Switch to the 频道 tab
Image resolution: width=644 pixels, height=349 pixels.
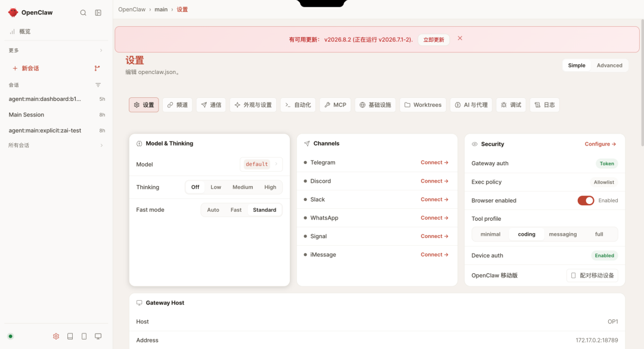pyautogui.click(x=178, y=105)
